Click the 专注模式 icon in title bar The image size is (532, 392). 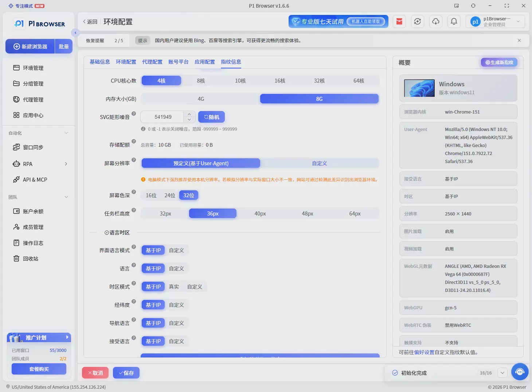(x=11, y=6)
